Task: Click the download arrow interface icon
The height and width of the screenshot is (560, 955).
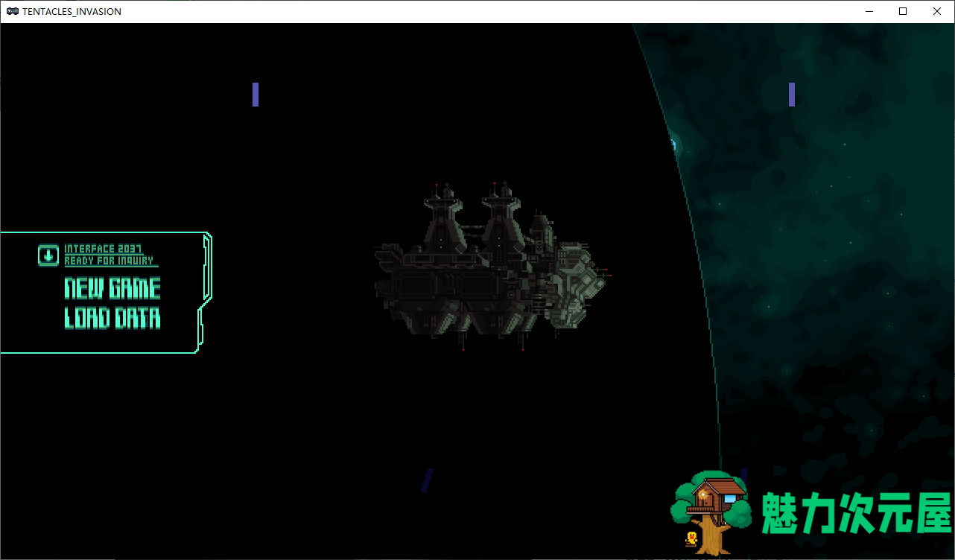Action: pos(48,255)
